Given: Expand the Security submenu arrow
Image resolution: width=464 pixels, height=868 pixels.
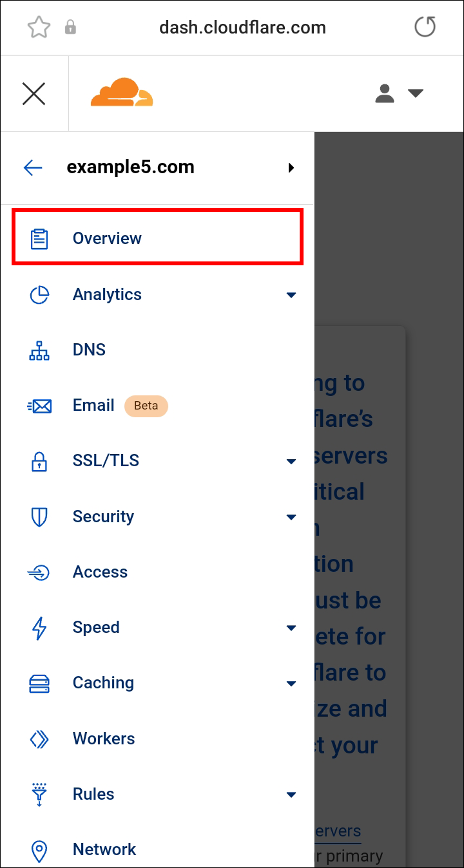Looking at the screenshot, I should coord(291,517).
